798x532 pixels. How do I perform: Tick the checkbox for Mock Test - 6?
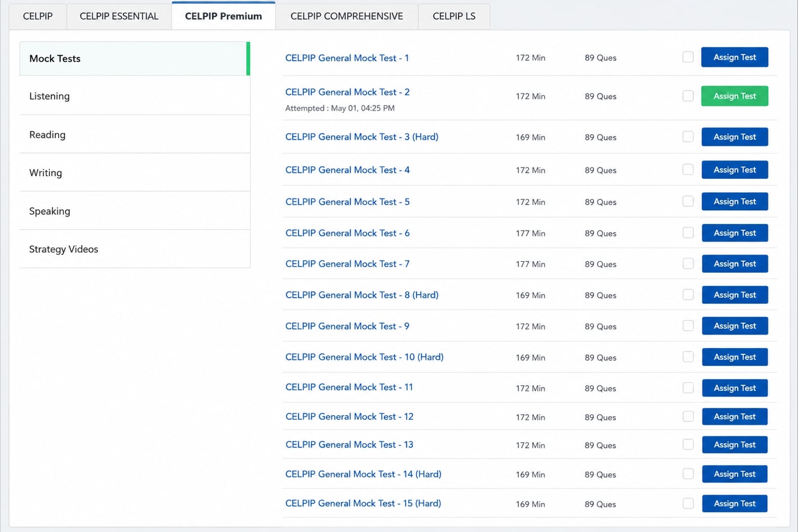[688, 233]
